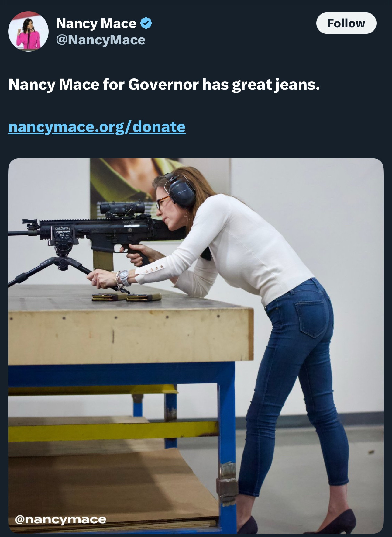Viewport: 392px width, 537px height.
Task: Click the Caldwell label on the rifle
Action: [x=62, y=228]
